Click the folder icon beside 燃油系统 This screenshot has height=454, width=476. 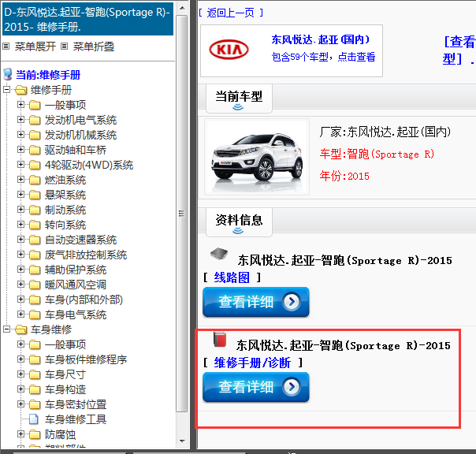click(35, 180)
